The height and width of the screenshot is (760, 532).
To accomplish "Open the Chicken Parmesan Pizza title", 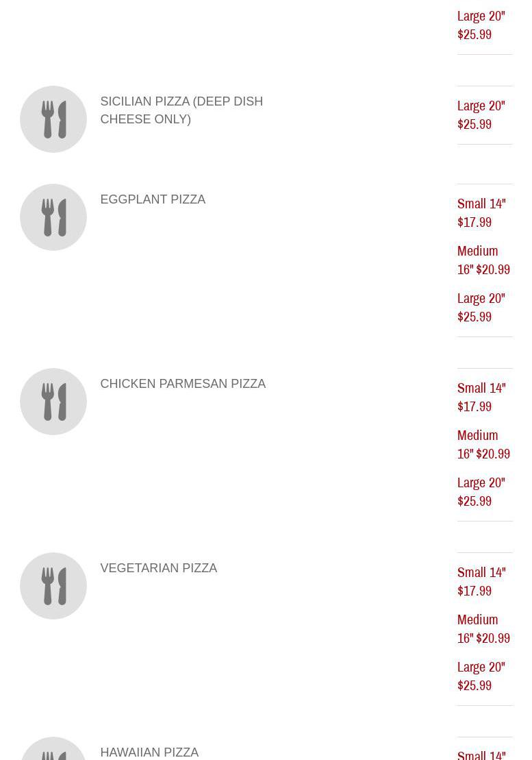I will pos(183,384).
